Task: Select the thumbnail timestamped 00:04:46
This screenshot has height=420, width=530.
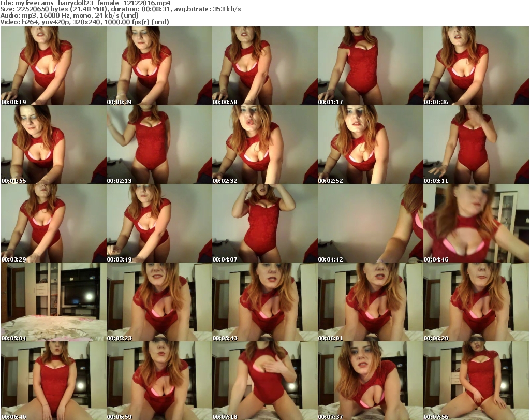Action: (476, 223)
